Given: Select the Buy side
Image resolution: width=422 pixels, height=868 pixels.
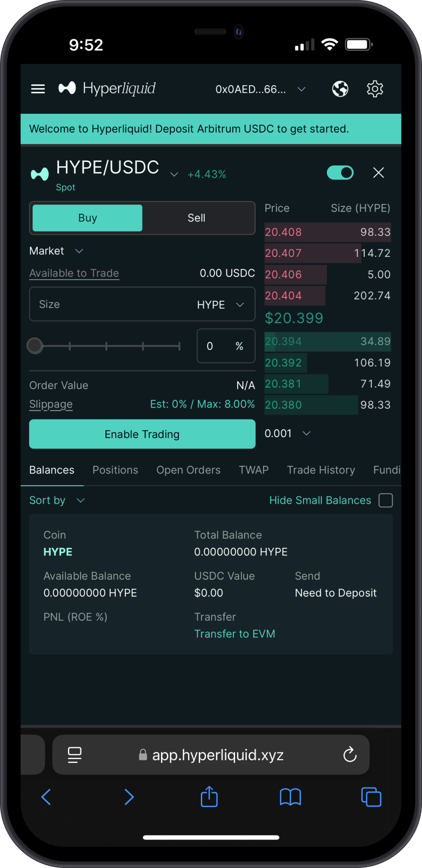Looking at the screenshot, I should tap(88, 218).
